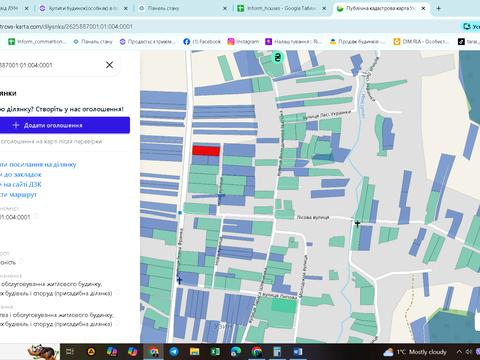This screenshot has width=480, height=360.
Task: Click the cross marker near Франка street
Action: (179, 280)
